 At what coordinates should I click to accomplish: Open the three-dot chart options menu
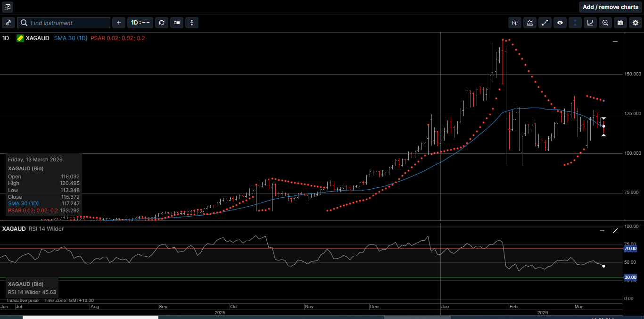(192, 23)
